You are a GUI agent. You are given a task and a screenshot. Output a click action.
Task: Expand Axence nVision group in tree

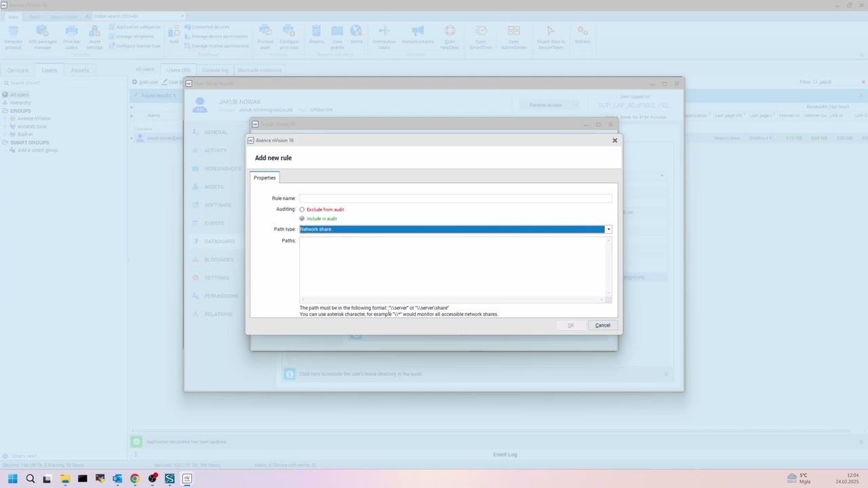pyautogui.click(x=5, y=119)
